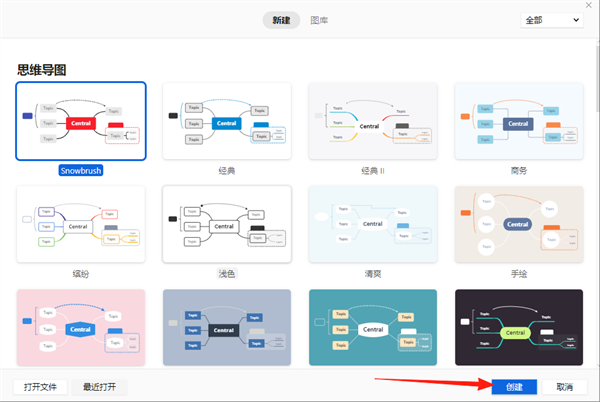Screen dimensions: 600x402
Task: Switch to the 新建 tab
Action: coord(281,20)
